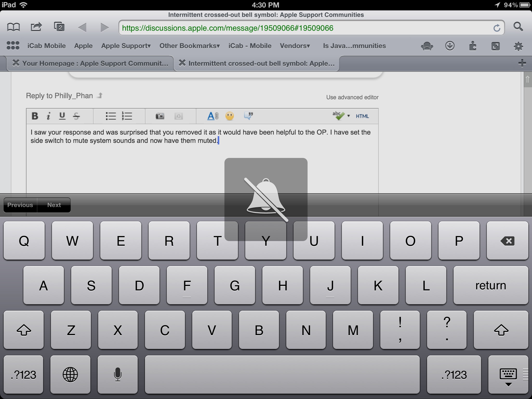532x399 pixels.
Task: Apply strikethrough formatting in the editor
Action: point(76,116)
